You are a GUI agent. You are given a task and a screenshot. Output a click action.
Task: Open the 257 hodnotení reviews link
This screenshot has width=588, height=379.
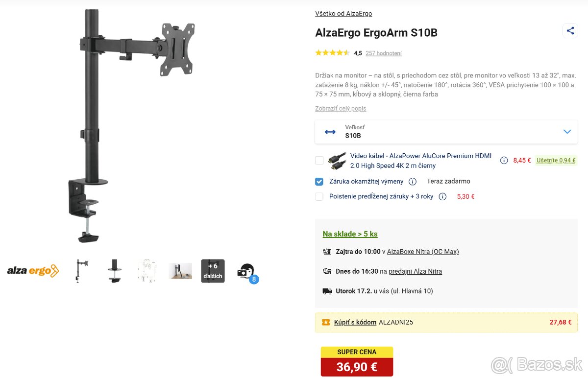click(x=384, y=53)
